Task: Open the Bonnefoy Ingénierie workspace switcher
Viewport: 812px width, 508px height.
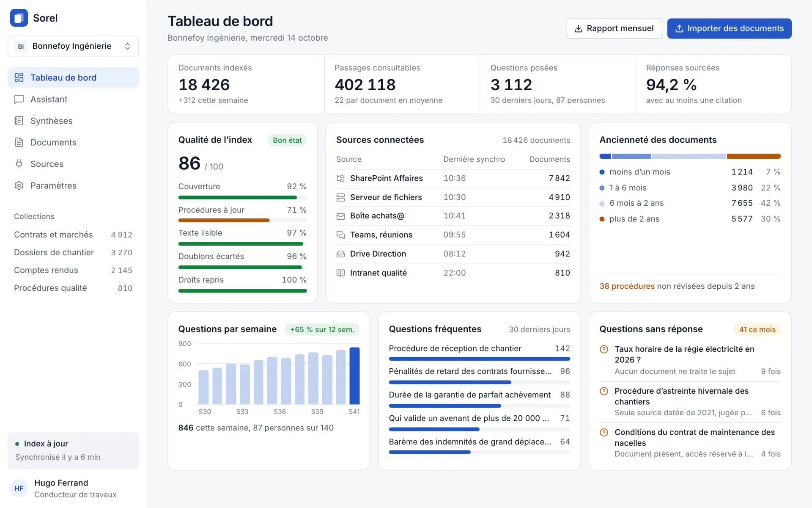Action: (73, 46)
